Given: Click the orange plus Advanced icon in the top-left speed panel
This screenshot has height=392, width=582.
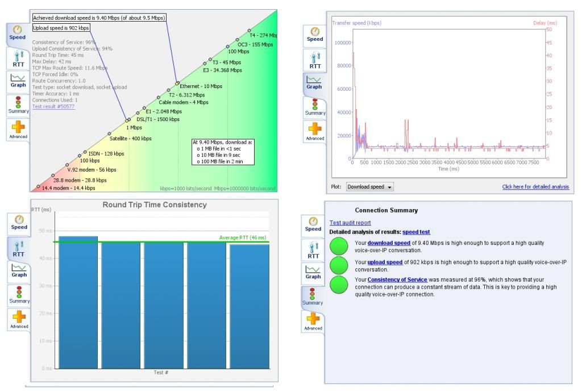Looking at the screenshot, I should (18, 130).
